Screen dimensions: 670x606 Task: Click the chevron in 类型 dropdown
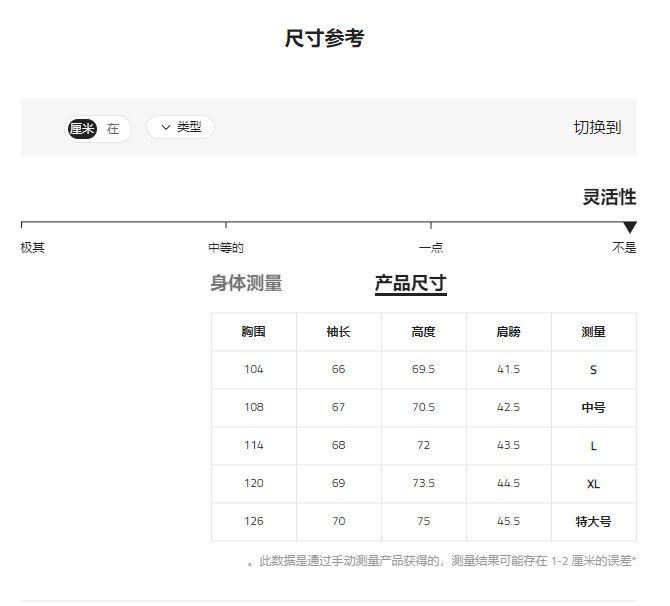click(166, 127)
